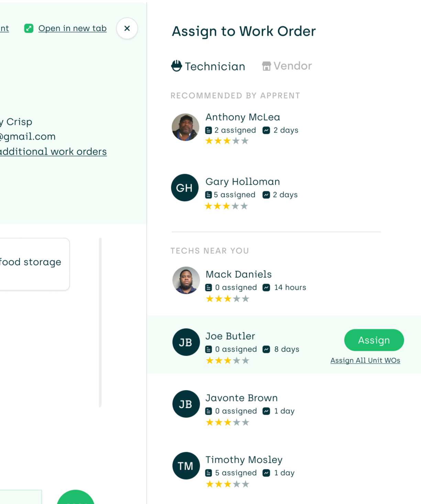Click Timothy Mosley's clipboard assigned icon

tap(209, 473)
